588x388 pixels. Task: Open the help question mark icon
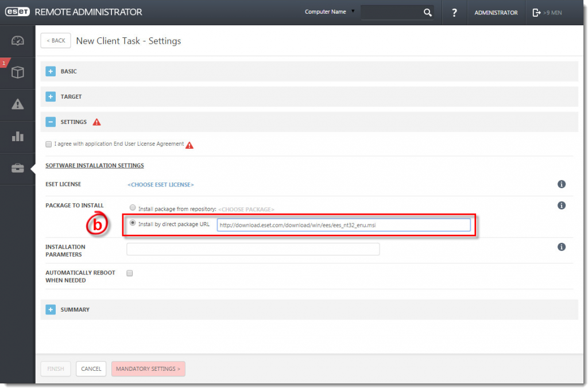pyautogui.click(x=454, y=13)
